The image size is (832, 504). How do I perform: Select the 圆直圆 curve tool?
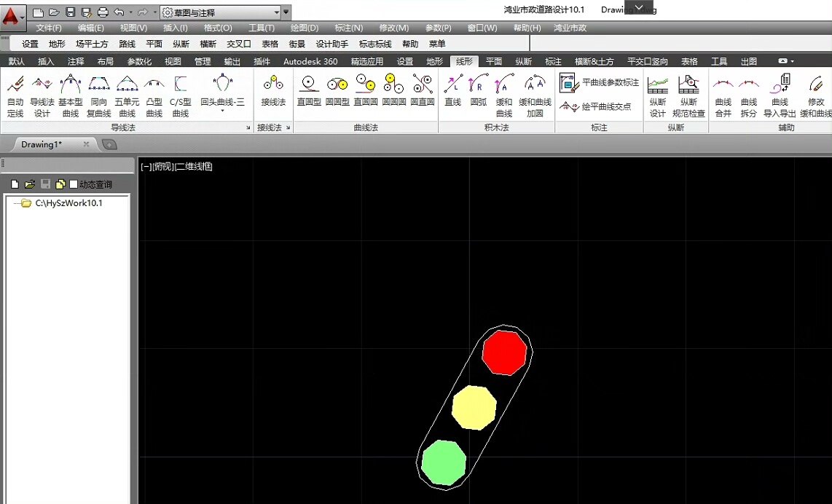click(x=423, y=90)
